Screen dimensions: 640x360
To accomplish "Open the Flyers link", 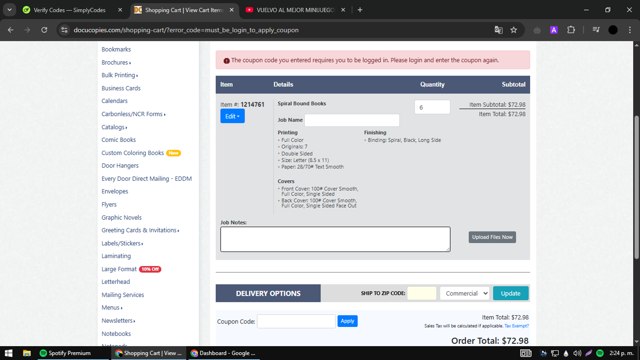I will (x=109, y=204).
